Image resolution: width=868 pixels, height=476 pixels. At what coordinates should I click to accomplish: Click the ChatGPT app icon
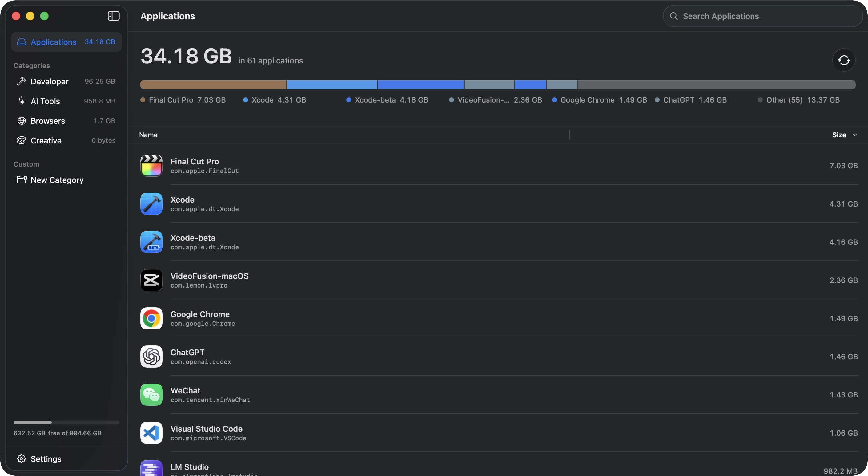click(x=151, y=356)
